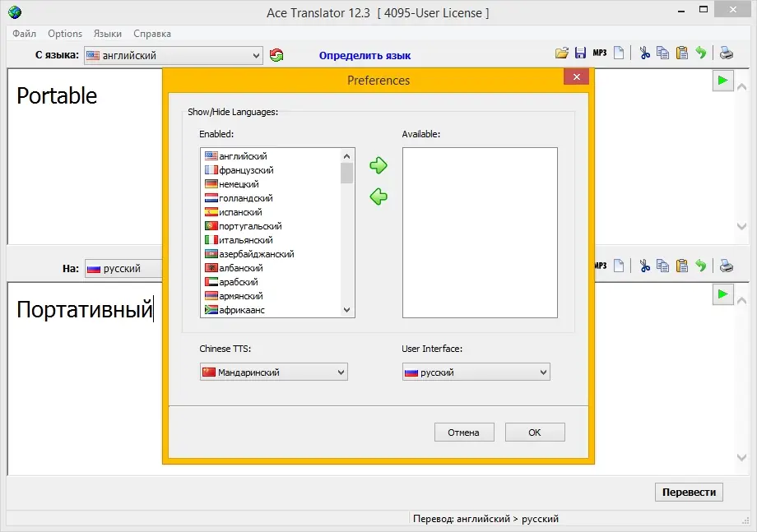Open file with top toolbar folder icon
The width and height of the screenshot is (757, 532).
tap(561, 53)
